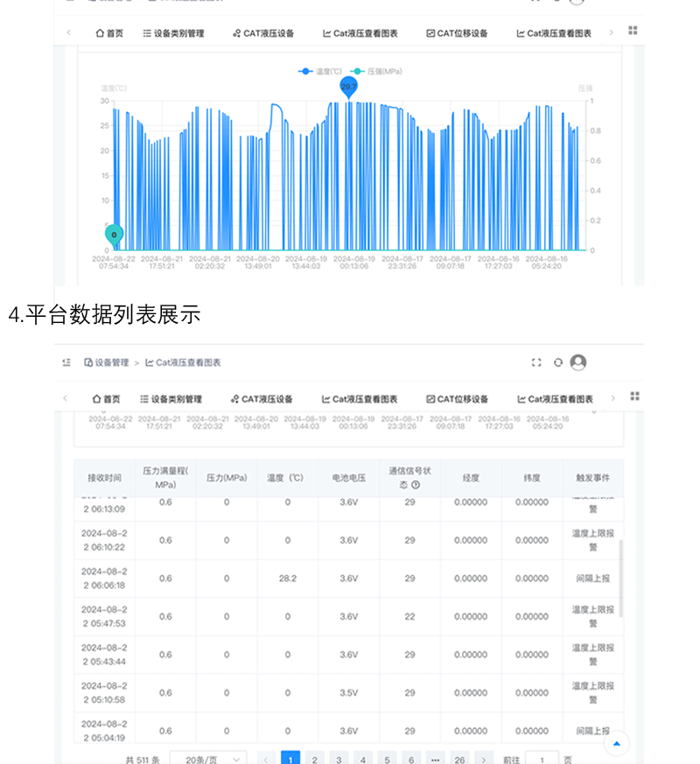
Task: Expand the pagination ellipsis for more pages
Action: (x=436, y=759)
